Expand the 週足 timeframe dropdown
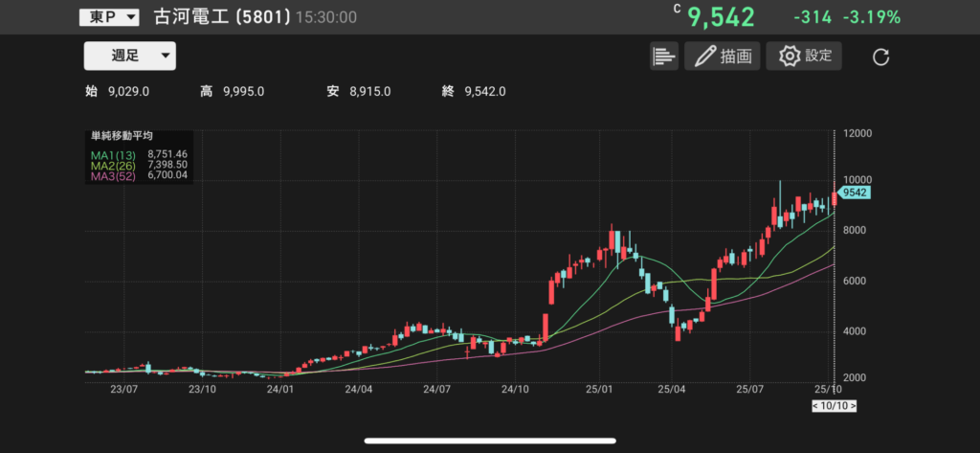980x453 pixels. coord(130,57)
